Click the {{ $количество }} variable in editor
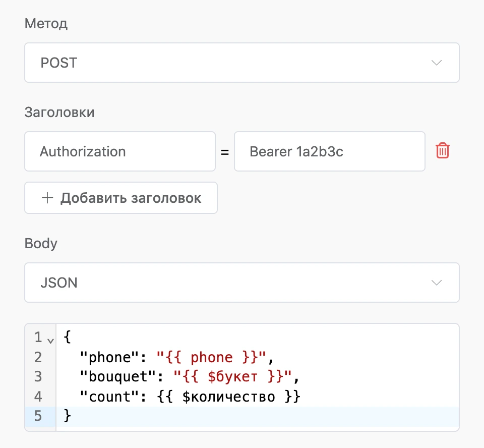 point(229,397)
